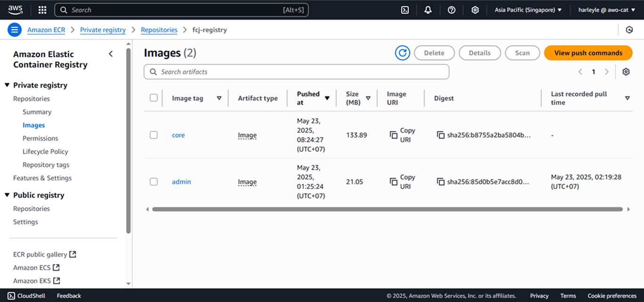Open Cookie preferences in the footer
The height and width of the screenshot is (302, 644).
point(612,296)
